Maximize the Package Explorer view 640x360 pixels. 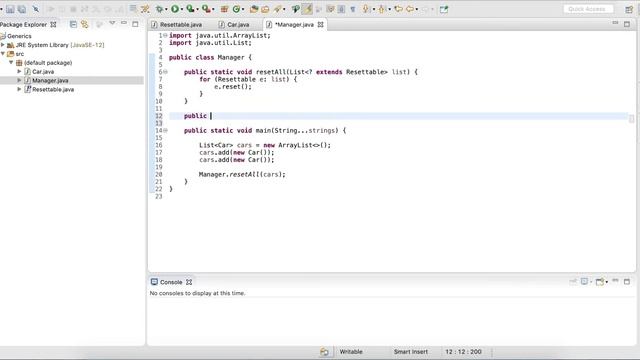click(135, 24)
